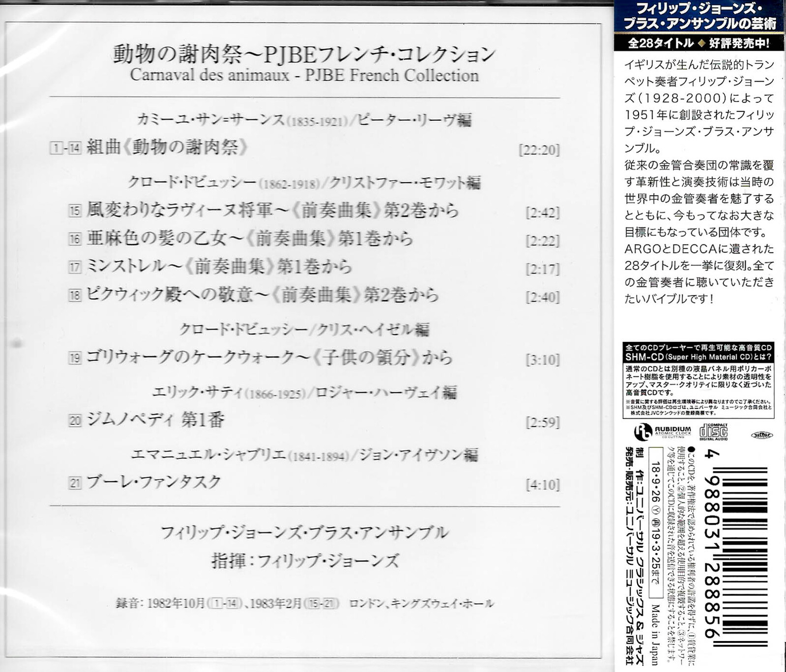Image resolution: width=786 pixels, height=672 pixels.
Task: Click the duration [2:22]
Action: 543,241
